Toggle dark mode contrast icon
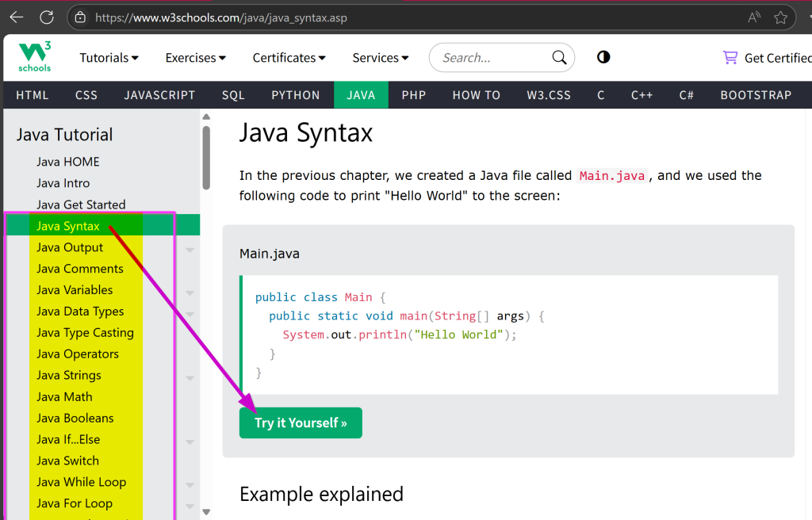 603,57
